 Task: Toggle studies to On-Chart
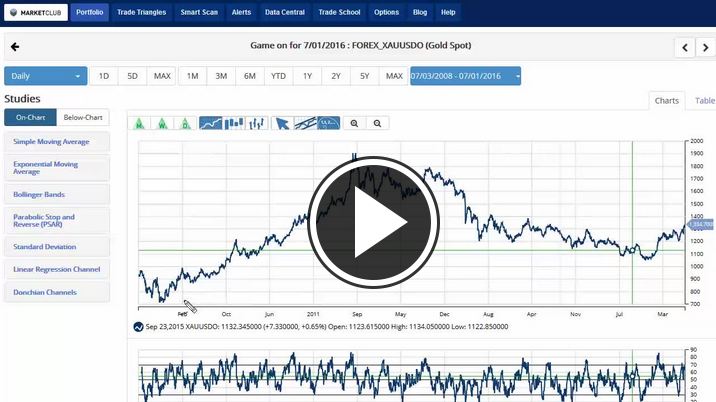coord(29,117)
